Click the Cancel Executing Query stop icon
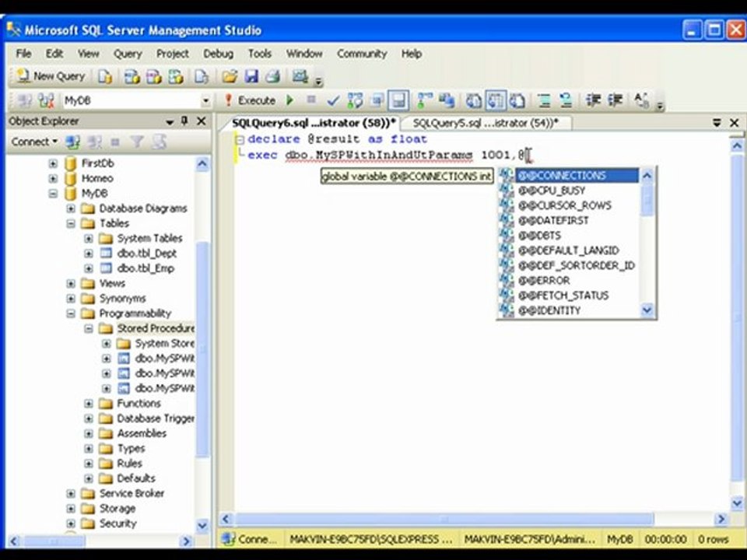This screenshot has width=747, height=560. point(311,100)
